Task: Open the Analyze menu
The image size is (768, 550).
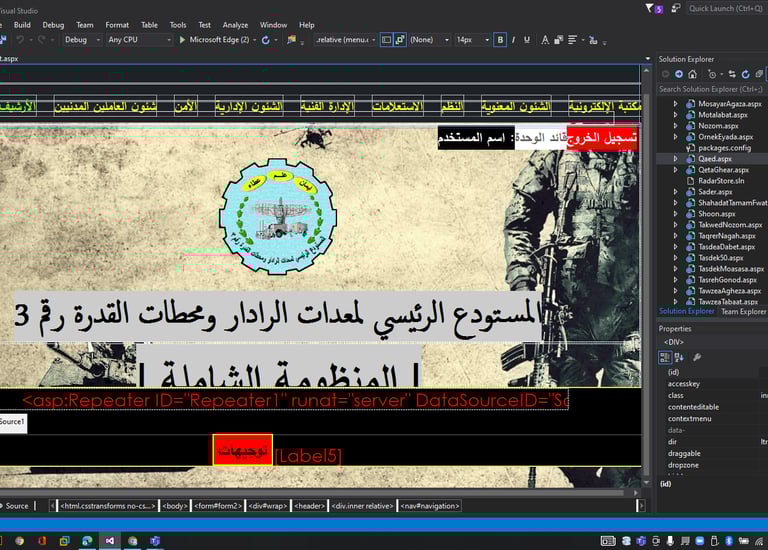Action: [x=235, y=25]
